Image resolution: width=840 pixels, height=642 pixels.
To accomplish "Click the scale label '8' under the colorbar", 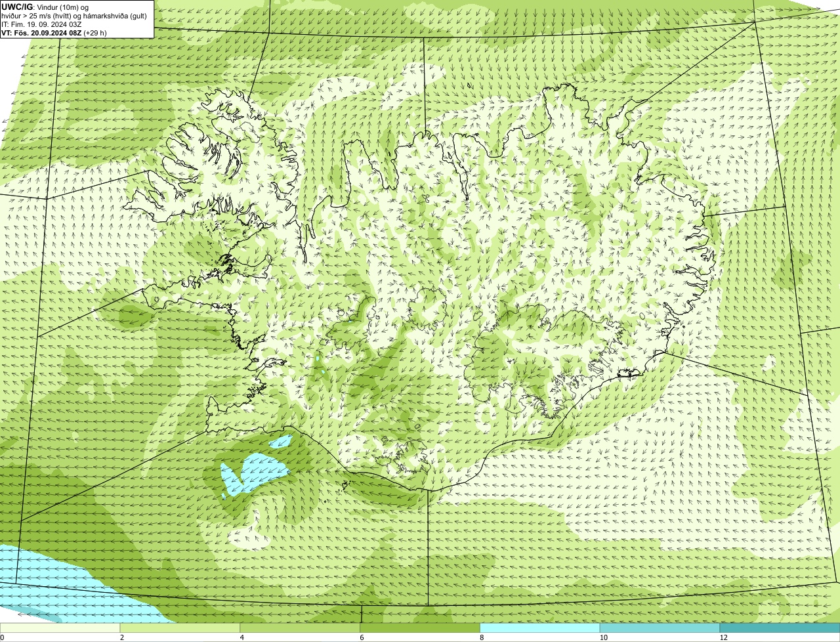I will pyautogui.click(x=482, y=637).
